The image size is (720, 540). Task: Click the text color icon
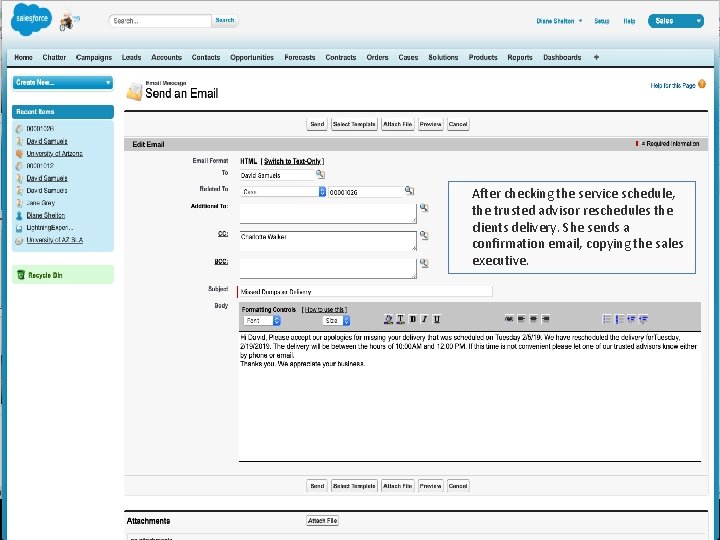[400, 319]
